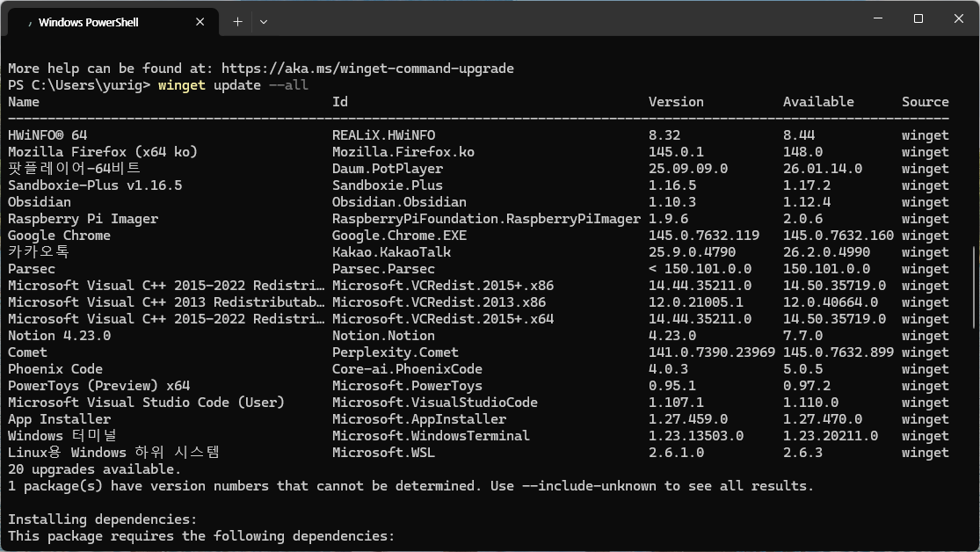980x552 pixels.
Task: Minimize the terminal window
Action: [x=878, y=18]
